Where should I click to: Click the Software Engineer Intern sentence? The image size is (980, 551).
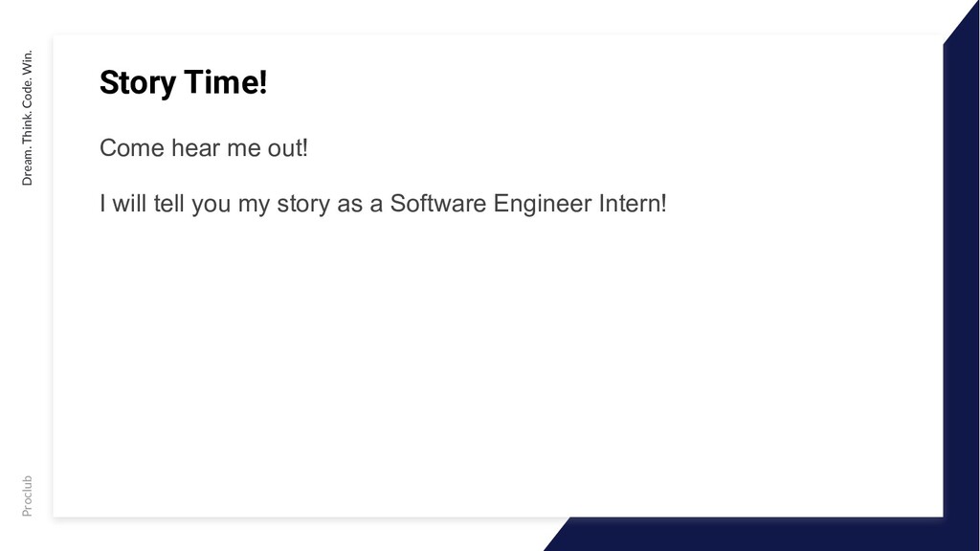click(383, 204)
